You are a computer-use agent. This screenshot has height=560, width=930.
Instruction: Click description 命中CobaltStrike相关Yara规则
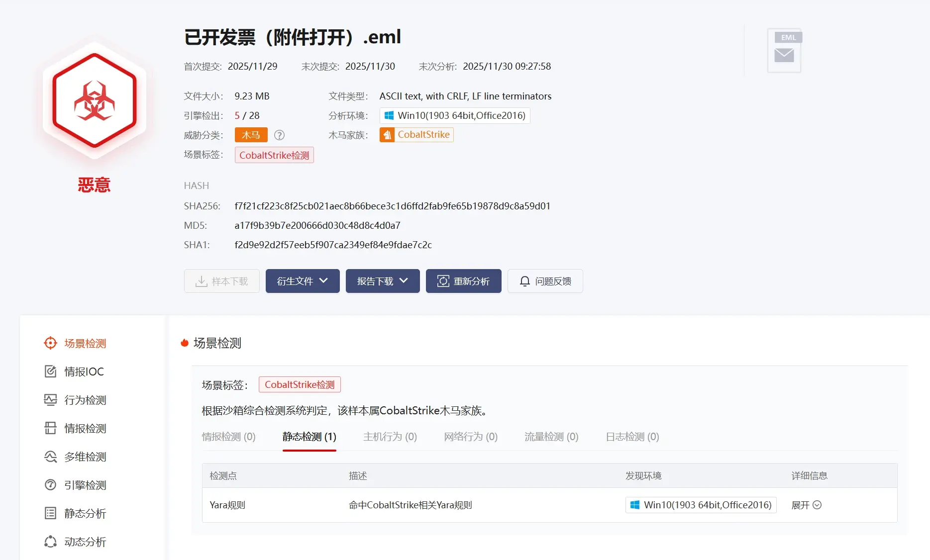coord(411,505)
